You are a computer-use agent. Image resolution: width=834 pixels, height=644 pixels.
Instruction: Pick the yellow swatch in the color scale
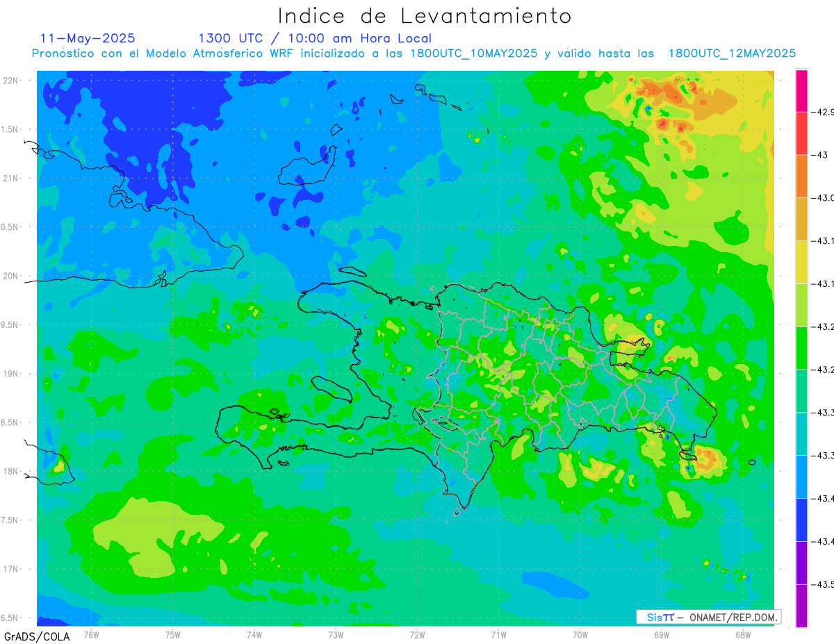(x=801, y=263)
